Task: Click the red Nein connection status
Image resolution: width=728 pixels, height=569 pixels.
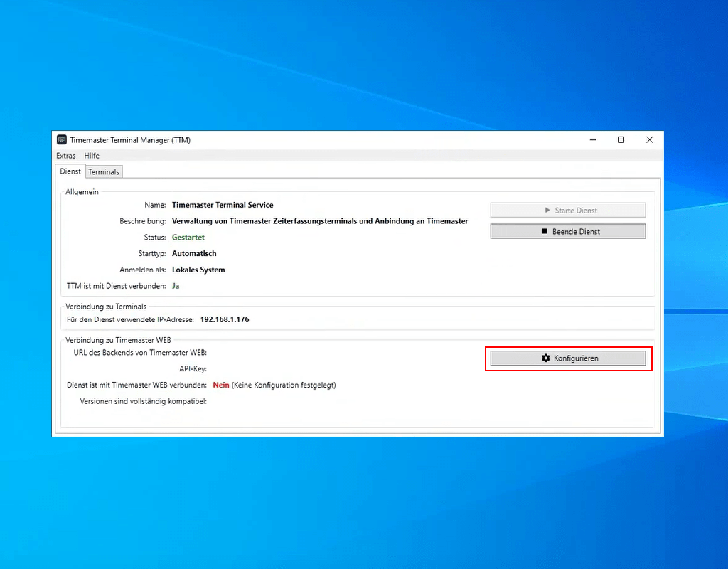Action: pos(221,385)
